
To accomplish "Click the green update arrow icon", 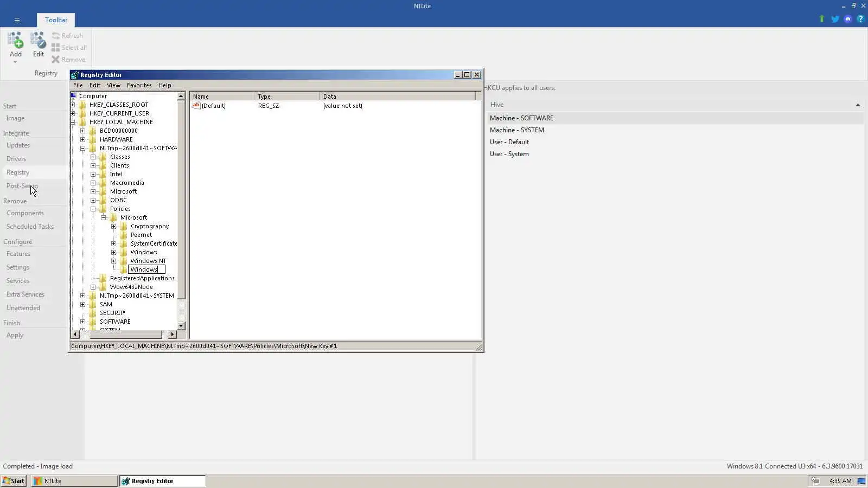I will (x=822, y=19).
